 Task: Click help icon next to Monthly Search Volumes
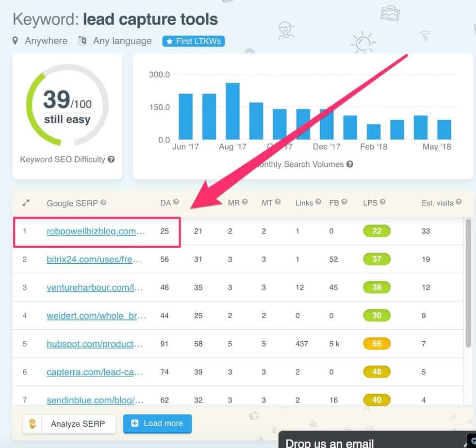[x=350, y=164]
